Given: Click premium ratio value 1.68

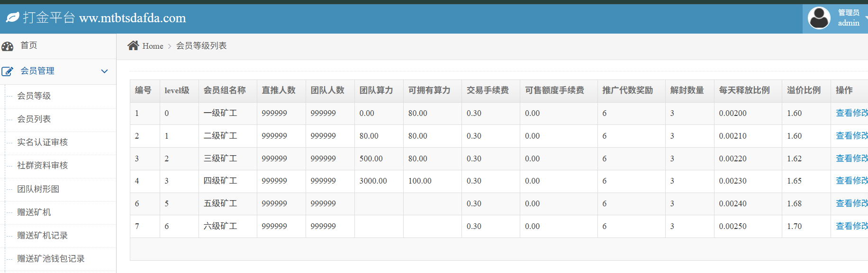Looking at the screenshot, I should pyautogui.click(x=795, y=203).
